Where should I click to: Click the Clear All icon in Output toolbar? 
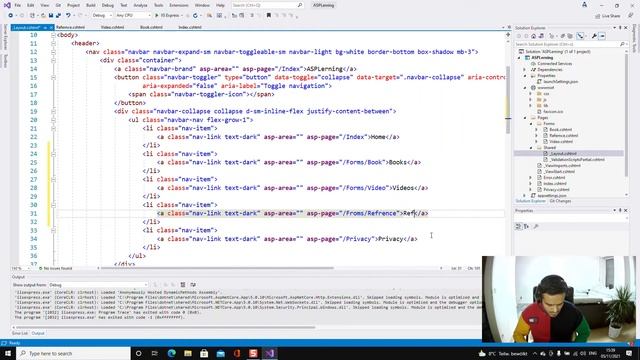[x=183, y=284]
